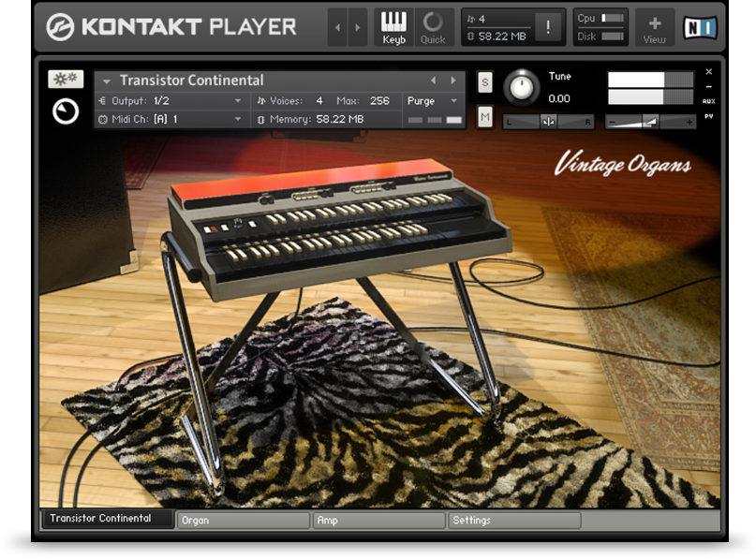Open the Purge dropdown menu
756x559 pixels.
[x=433, y=101]
